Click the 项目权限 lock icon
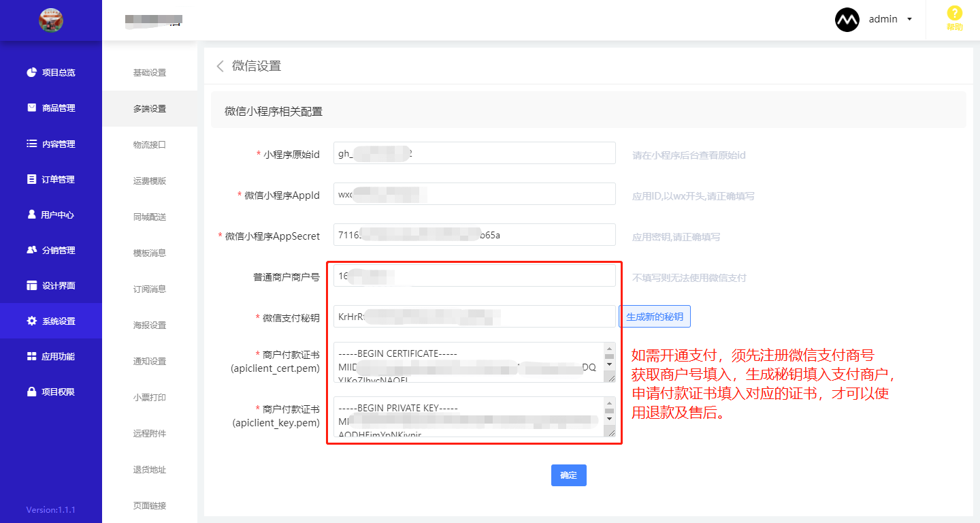This screenshot has width=980, height=523. point(31,392)
